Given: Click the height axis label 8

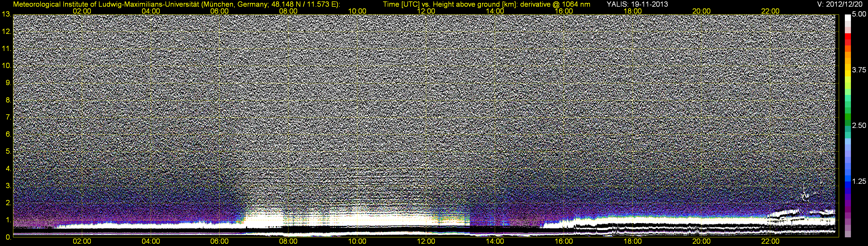Looking at the screenshot, I should point(8,100).
